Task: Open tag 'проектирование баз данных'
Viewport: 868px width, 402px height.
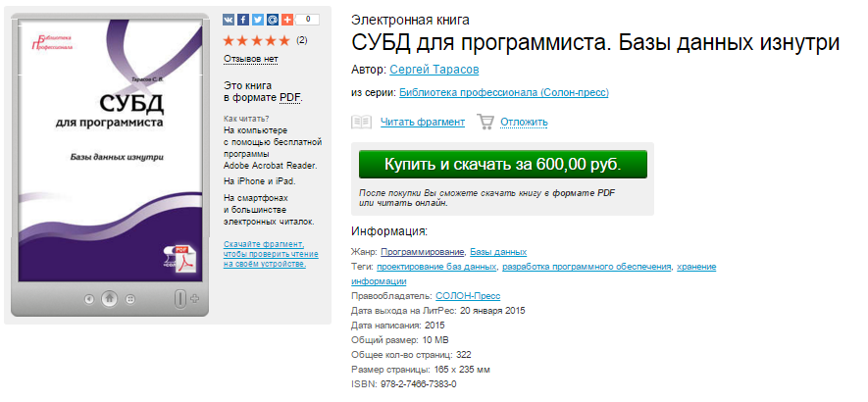Action: point(436,267)
